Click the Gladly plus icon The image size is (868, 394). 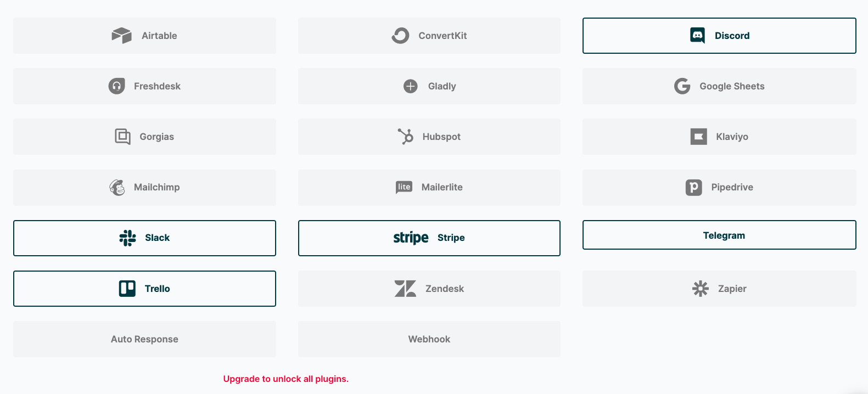point(411,86)
